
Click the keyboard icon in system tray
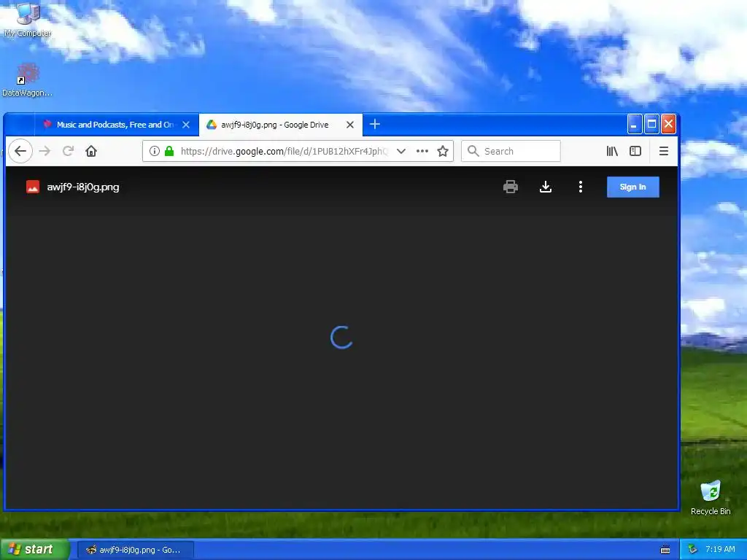pos(665,550)
